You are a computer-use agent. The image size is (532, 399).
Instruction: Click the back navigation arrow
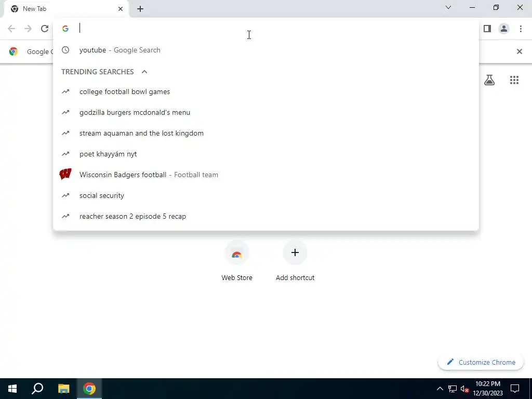(11, 29)
